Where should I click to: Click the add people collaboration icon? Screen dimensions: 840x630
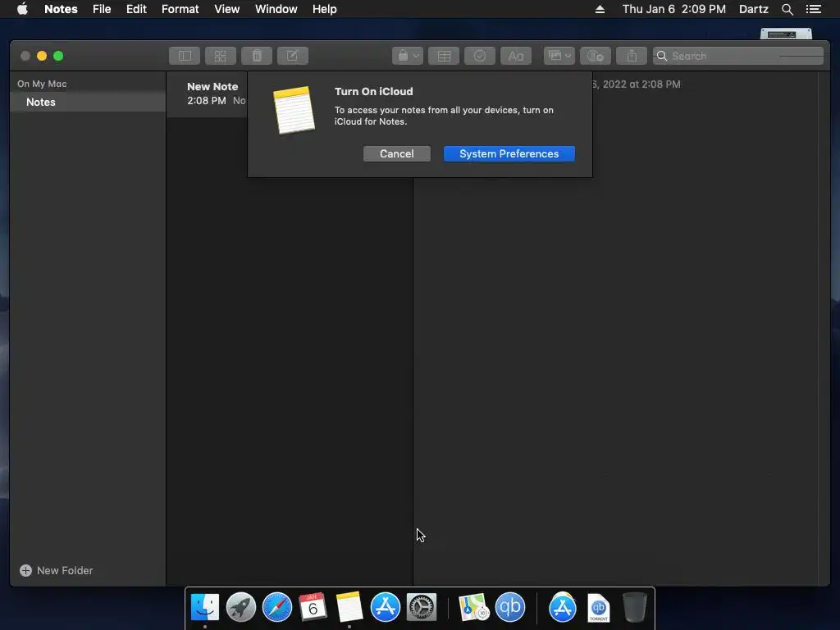coord(596,56)
